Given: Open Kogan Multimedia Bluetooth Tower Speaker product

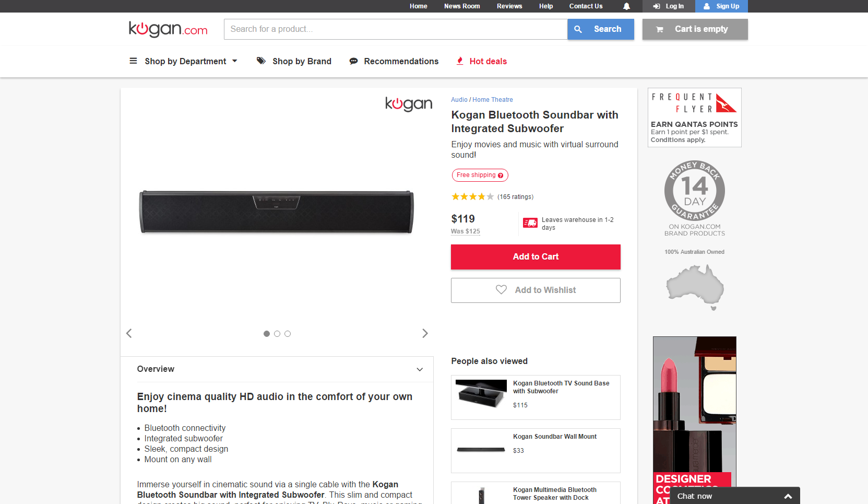Looking at the screenshot, I should 536,493.
